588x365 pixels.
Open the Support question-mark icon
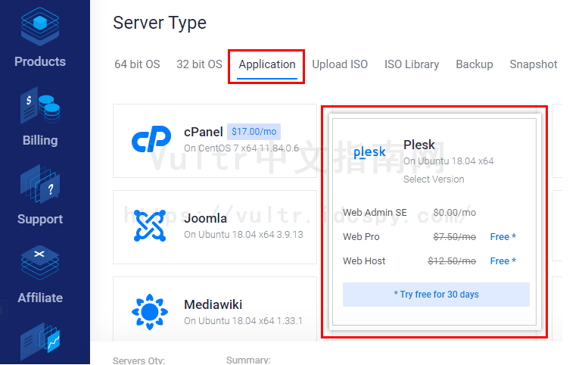(40, 184)
